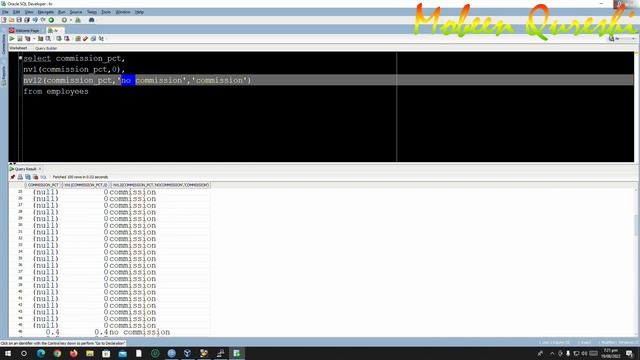Click the green round Run icon in main toolbar
Image resolution: width=640 pixels, height=360 pixels.
coord(51,20)
